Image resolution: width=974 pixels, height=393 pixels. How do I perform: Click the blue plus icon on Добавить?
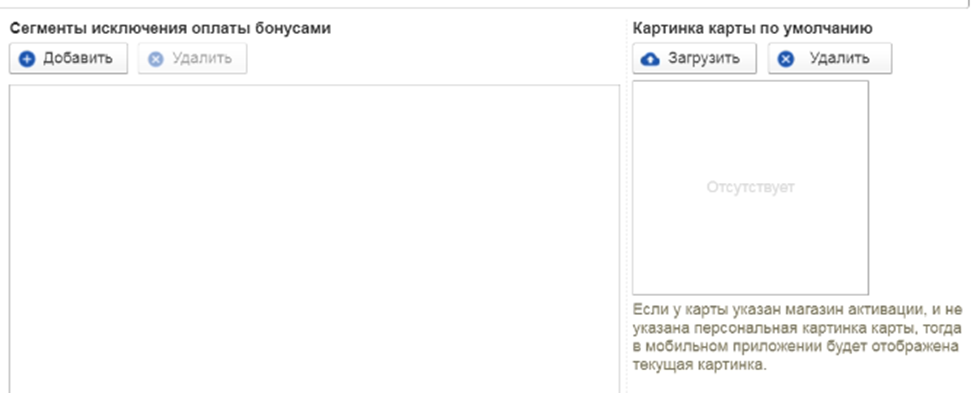click(x=27, y=59)
